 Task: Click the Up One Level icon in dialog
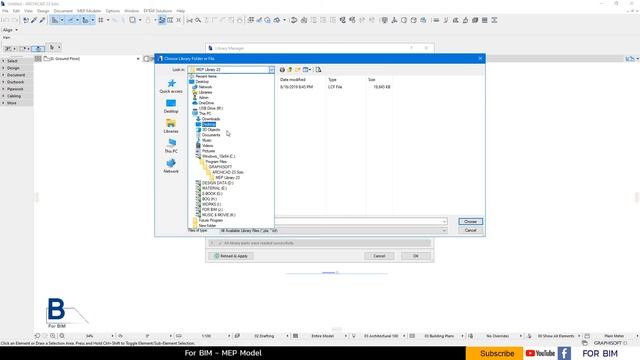290,70
